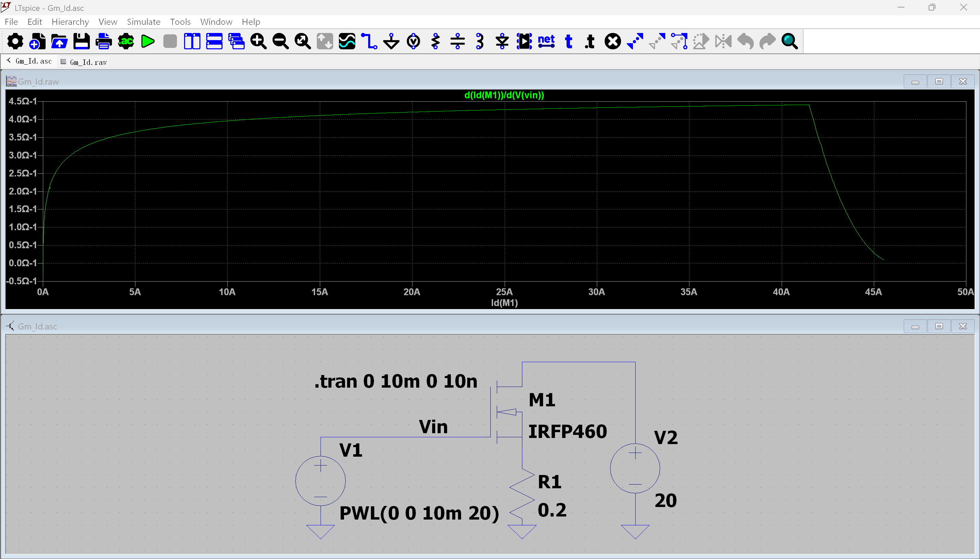Click the Duplicate tool icon
Viewport: 980px width, 559px height.
(635, 41)
